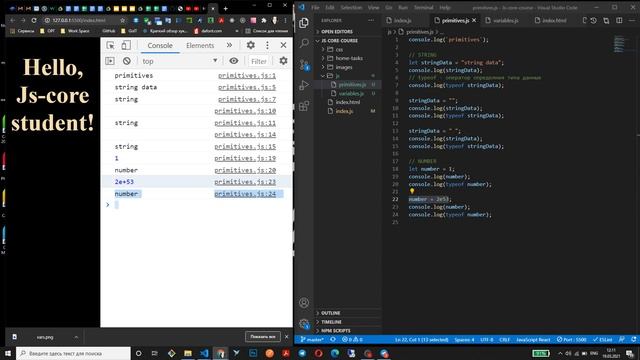Show more DevTools tabs with double chevron
Screen dimensions: 640x360
(229, 45)
